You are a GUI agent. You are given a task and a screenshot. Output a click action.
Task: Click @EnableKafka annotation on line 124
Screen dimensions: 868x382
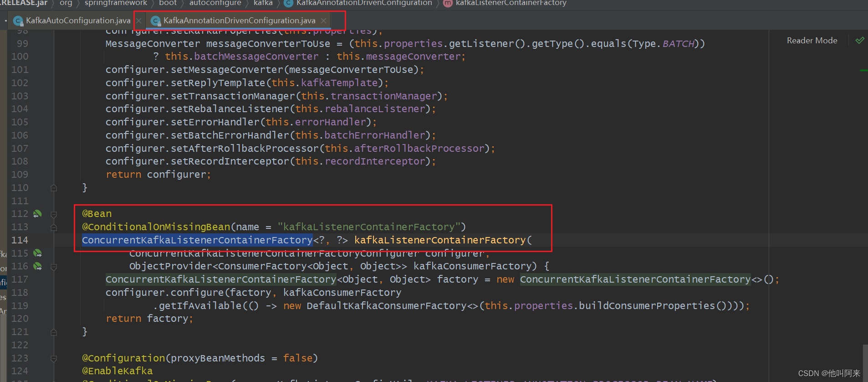(x=117, y=371)
